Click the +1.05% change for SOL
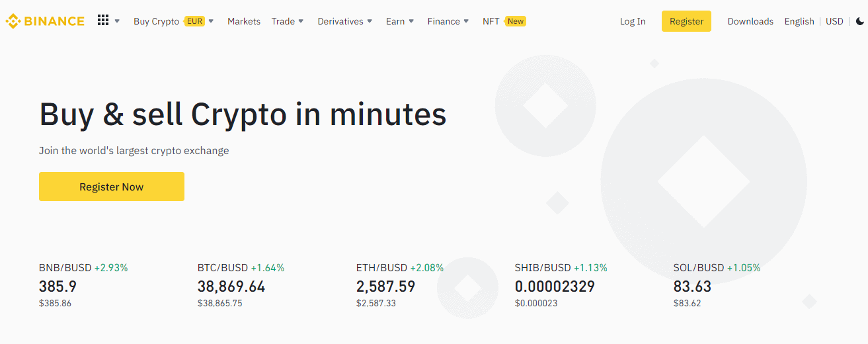 (744, 268)
